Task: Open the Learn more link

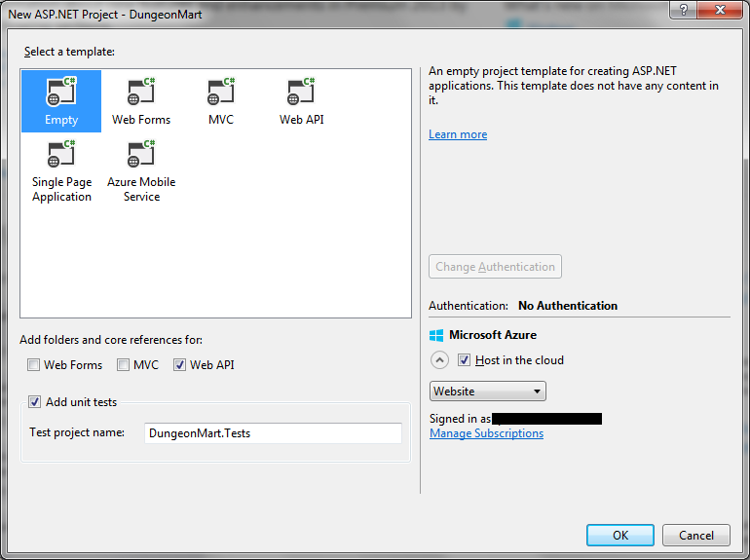Action: (458, 134)
